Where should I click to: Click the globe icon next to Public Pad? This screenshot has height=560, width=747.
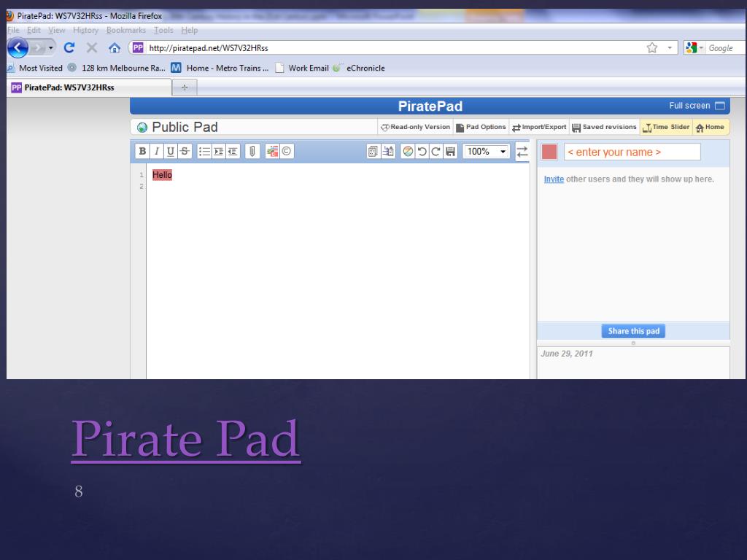(x=142, y=128)
